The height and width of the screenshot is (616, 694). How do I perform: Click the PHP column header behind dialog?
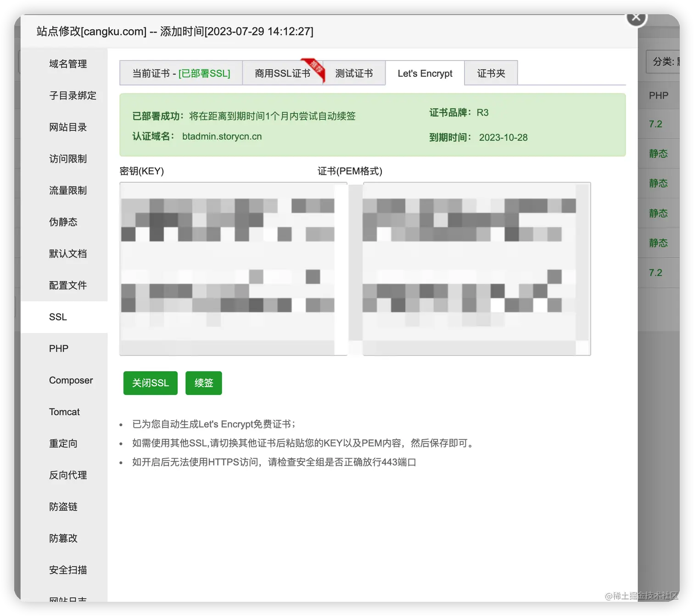click(659, 95)
